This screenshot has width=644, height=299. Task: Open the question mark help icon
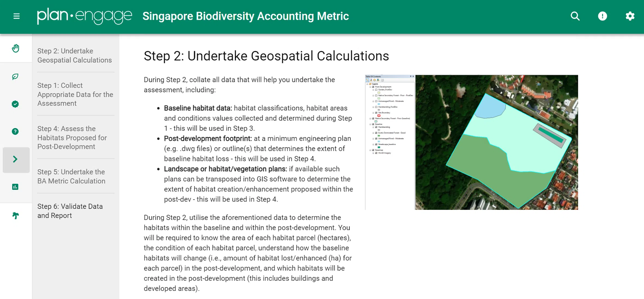[x=15, y=132]
